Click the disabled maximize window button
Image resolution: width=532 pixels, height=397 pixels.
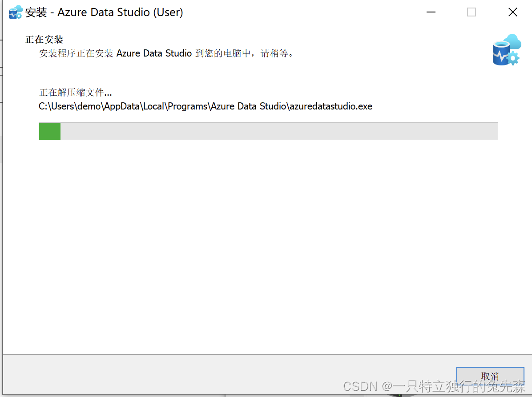coord(471,12)
